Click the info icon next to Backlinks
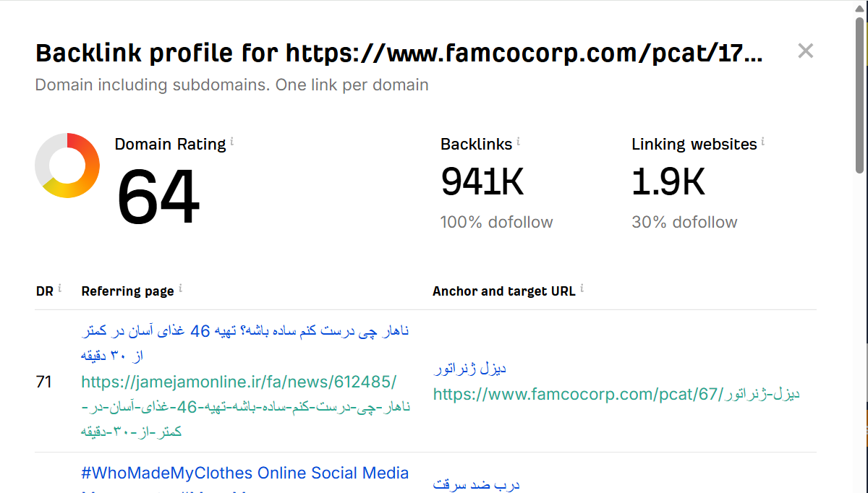 pos(519,142)
